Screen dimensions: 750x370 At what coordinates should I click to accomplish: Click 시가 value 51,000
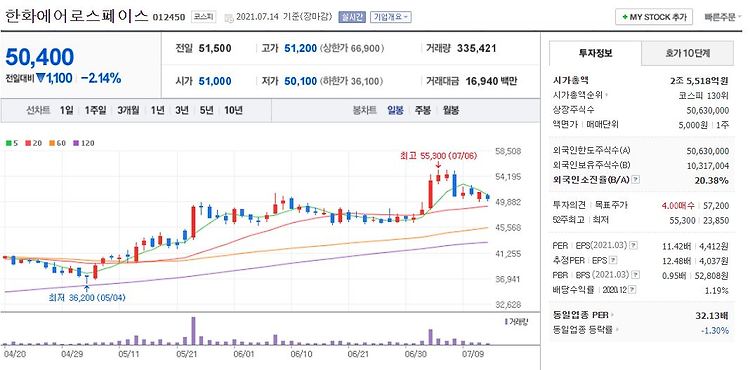pyautogui.click(x=215, y=81)
